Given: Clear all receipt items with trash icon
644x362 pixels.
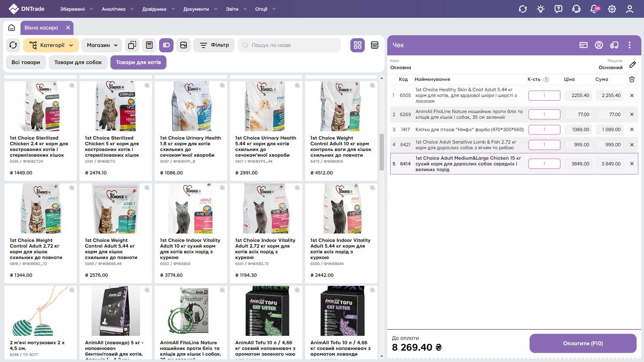Looking at the screenshot, I should tap(632, 79).
